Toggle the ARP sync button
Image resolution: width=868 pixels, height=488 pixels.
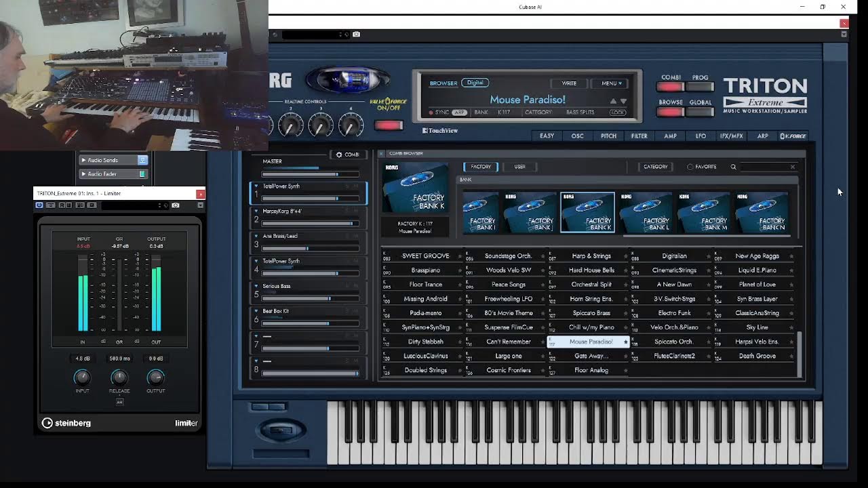[x=459, y=113]
